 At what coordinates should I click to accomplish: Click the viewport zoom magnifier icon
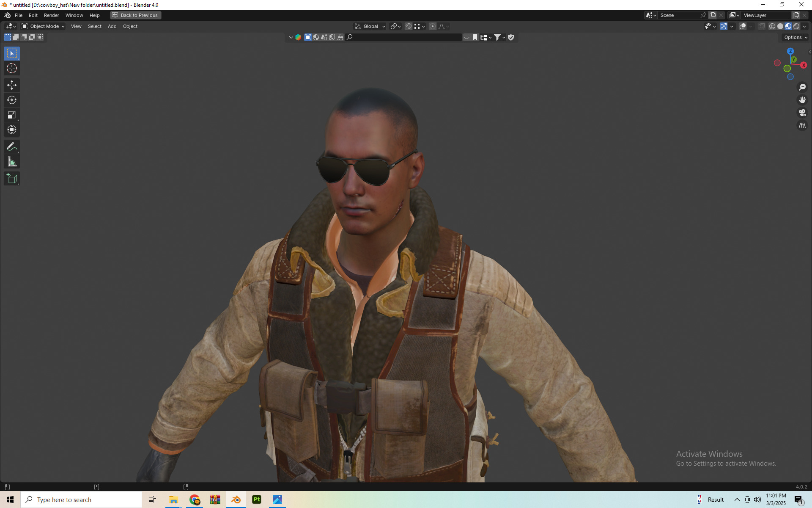pos(802,87)
